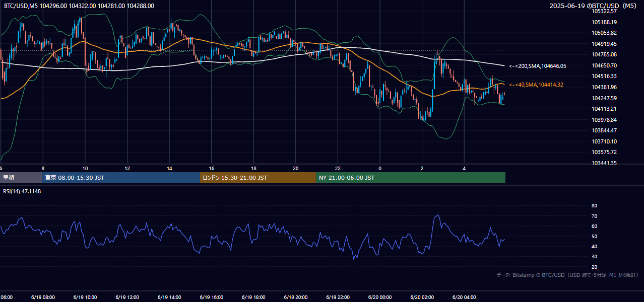Viewport: 644px width, 302px height.
Task: Click price axis value 104113.21
Action: coord(604,109)
